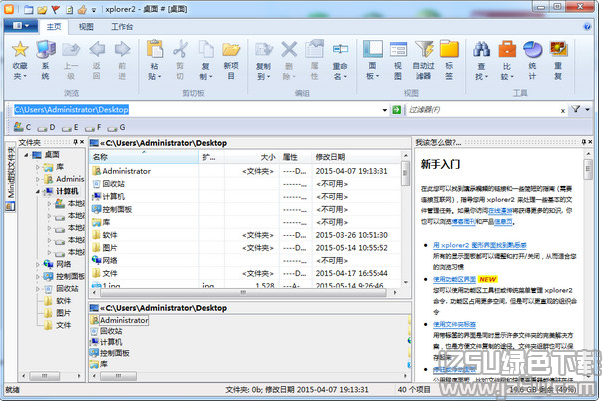Open the help question mark icon
The image size is (603, 401).
pos(587,26)
